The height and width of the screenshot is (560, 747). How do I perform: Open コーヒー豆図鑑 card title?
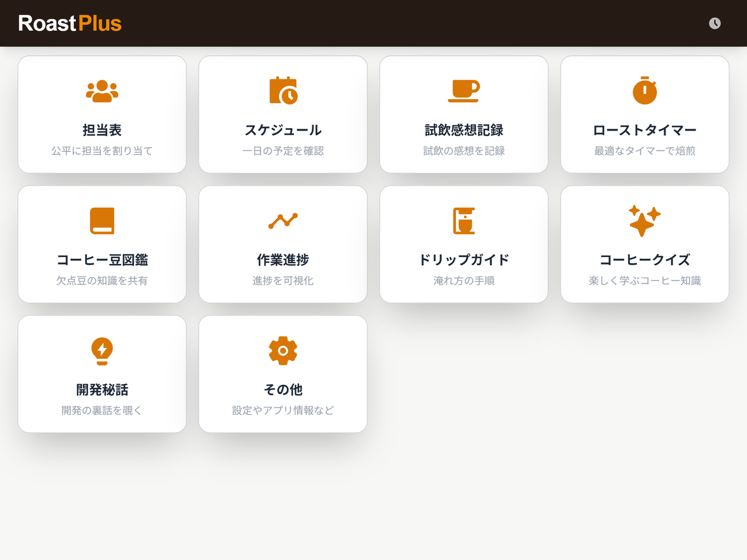102,260
